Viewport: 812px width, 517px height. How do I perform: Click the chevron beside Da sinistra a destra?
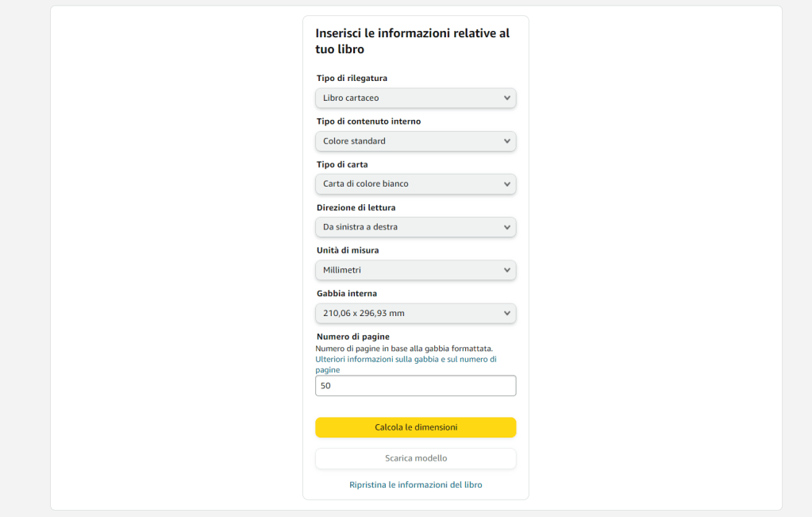click(507, 227)
